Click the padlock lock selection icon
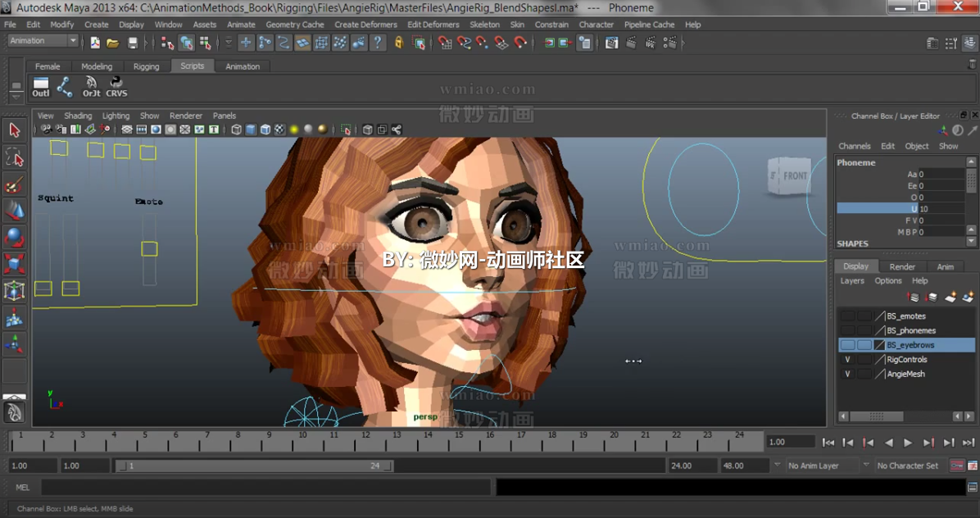The height and width of the screenshot is (518, 980). click(x=399, y=43)
